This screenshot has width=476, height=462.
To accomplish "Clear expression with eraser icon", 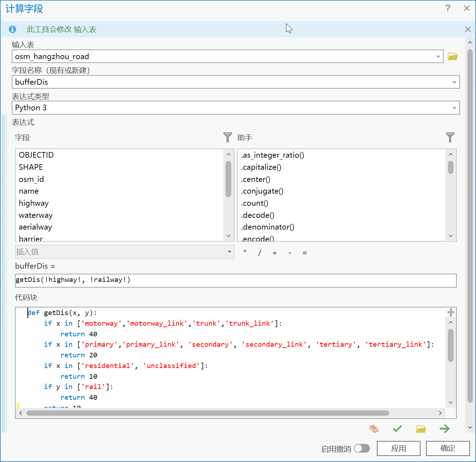I will coord(374,429).
